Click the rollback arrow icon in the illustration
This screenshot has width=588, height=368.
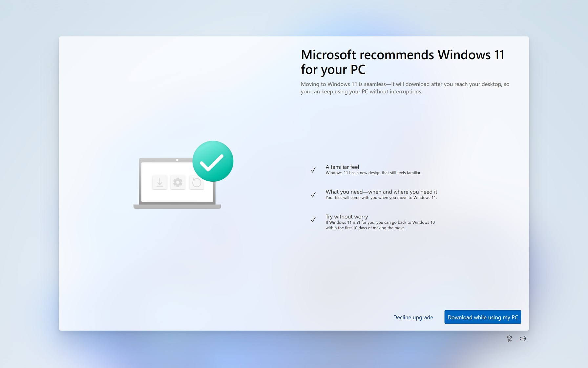pos(196,182)
